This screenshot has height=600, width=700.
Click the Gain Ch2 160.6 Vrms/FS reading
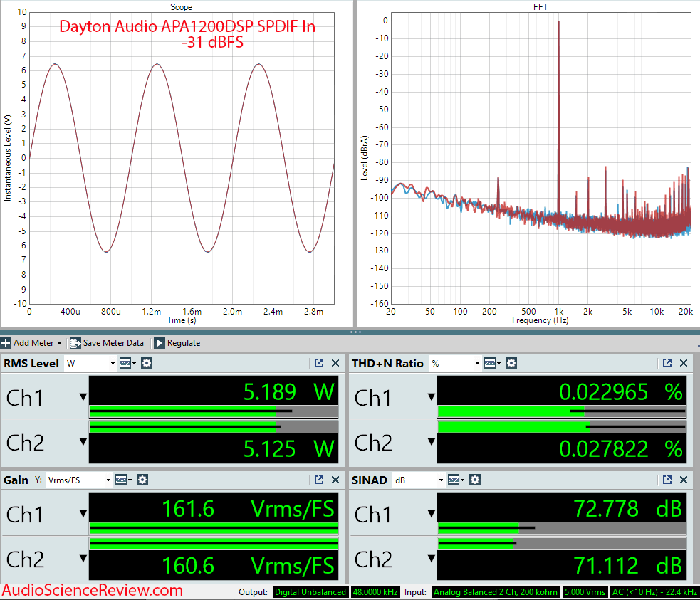pos(248,566)
